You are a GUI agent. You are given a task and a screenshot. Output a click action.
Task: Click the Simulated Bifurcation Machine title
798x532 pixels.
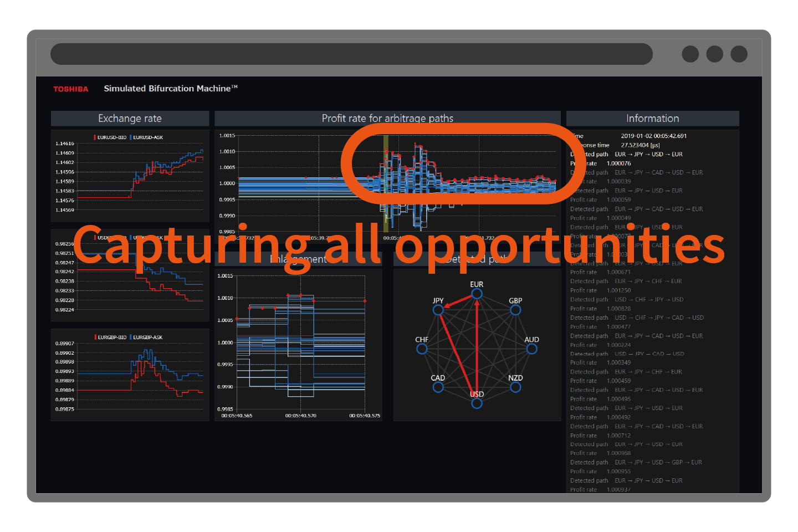click(171, 89)
